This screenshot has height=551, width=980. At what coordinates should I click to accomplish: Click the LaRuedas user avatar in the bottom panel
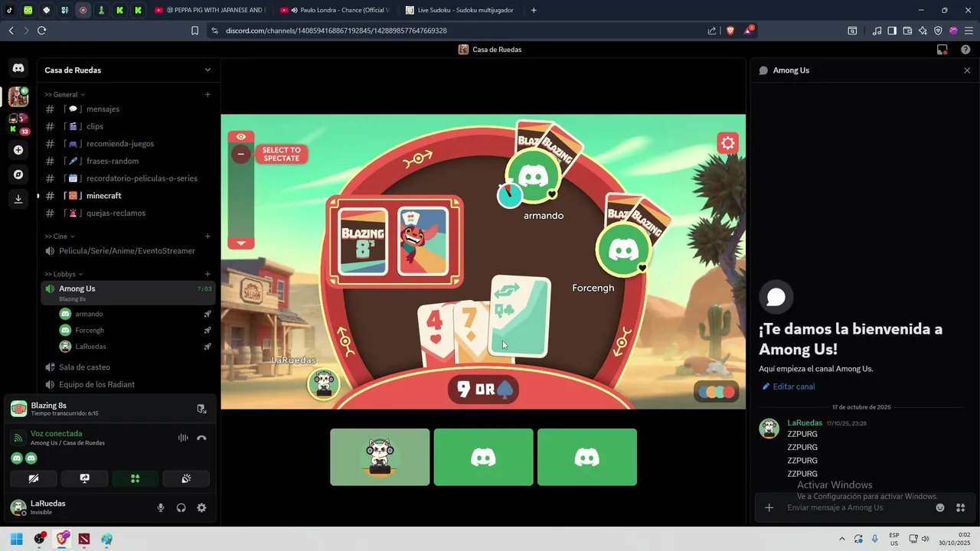tap(18, 507)
